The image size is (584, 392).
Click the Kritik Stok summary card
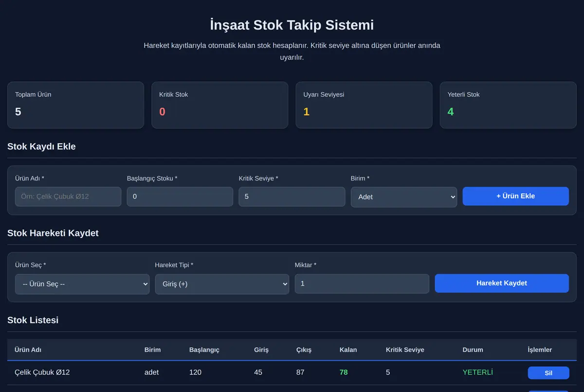(x=220, y=105)
